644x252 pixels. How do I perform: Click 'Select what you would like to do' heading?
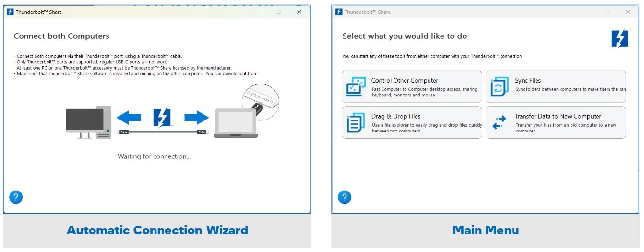click(x=405, y=36)
